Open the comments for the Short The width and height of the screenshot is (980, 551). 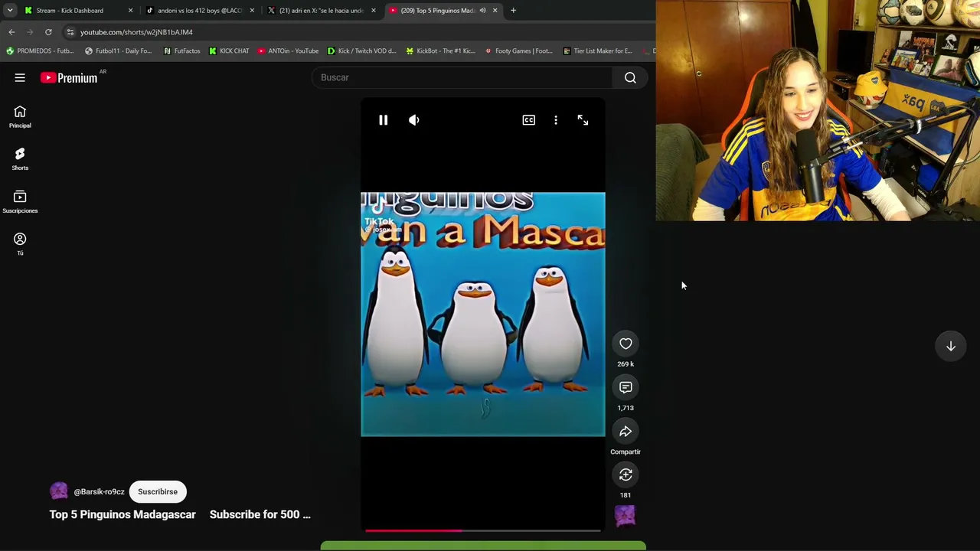coord(626,387)
